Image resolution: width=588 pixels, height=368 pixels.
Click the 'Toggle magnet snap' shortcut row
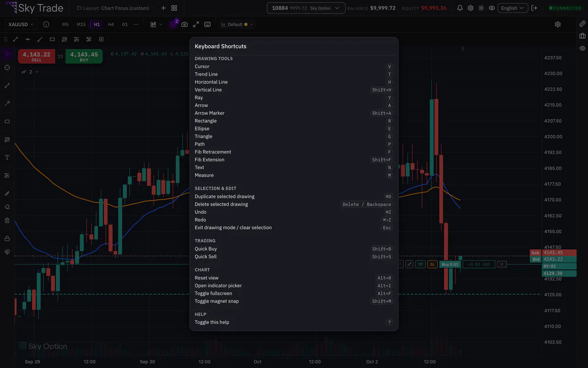tap(294, 301)
